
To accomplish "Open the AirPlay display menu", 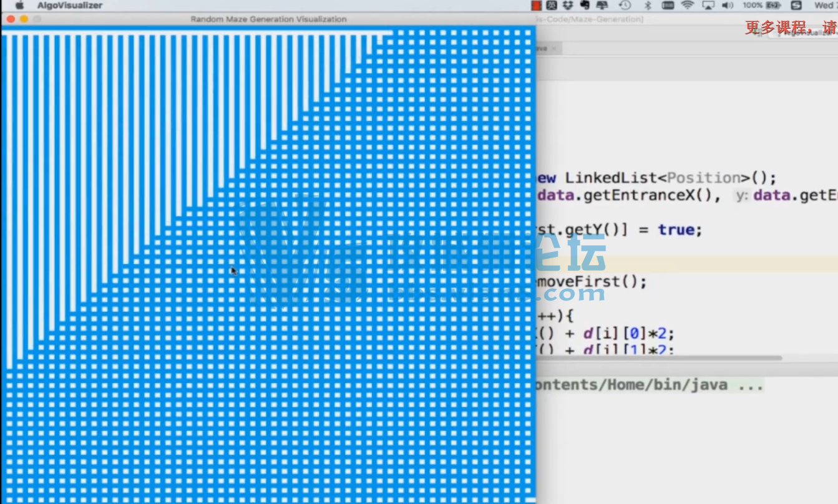I will point(708,6).
